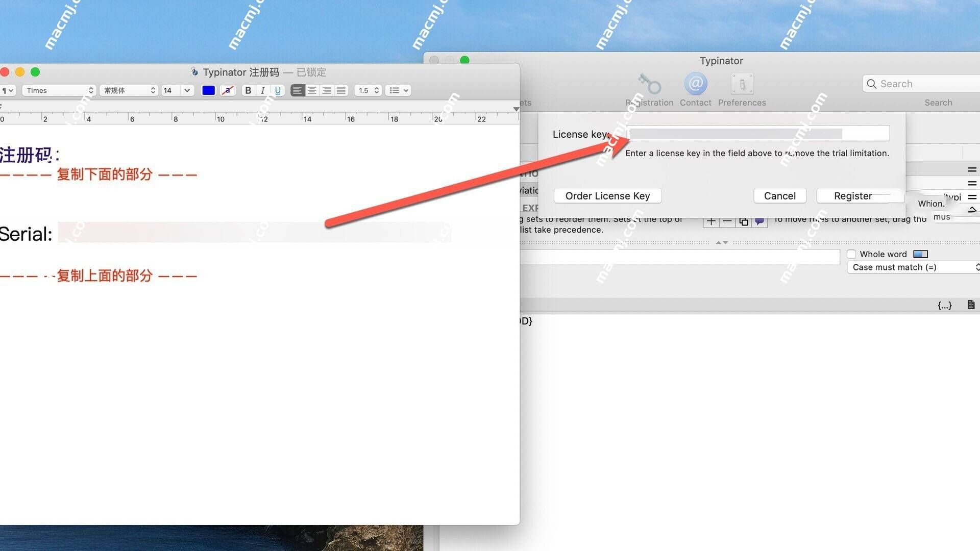Click the abbreviation input field in Typinator
Viewport: 980px width, 551px height.
[680, 257]
